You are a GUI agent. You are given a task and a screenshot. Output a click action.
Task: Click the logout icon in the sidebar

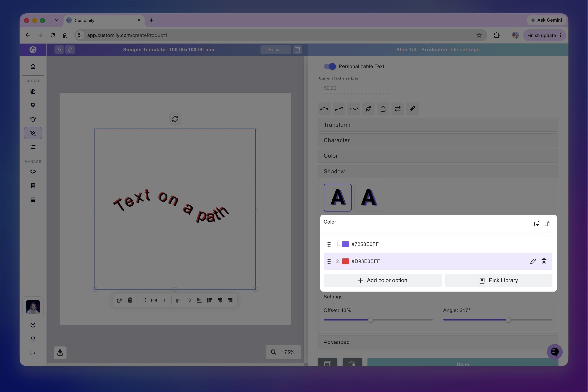(33, 353)
